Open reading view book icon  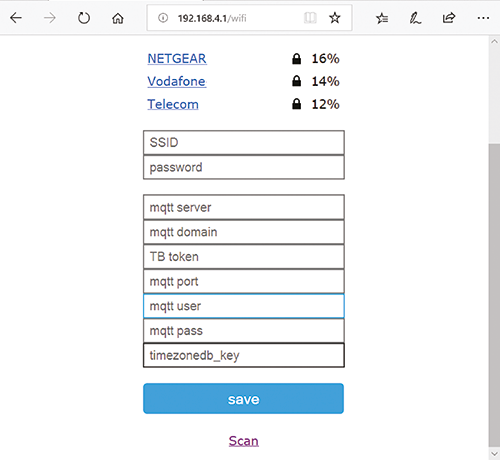(310, 18)
